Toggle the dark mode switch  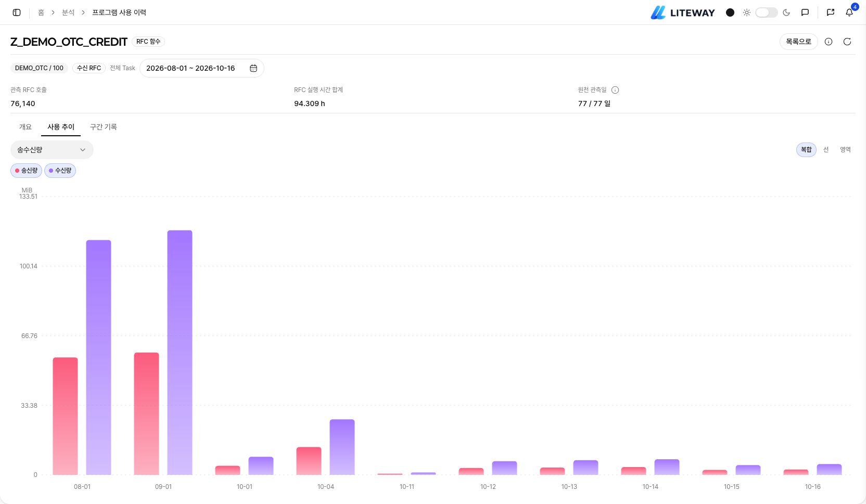766,12
